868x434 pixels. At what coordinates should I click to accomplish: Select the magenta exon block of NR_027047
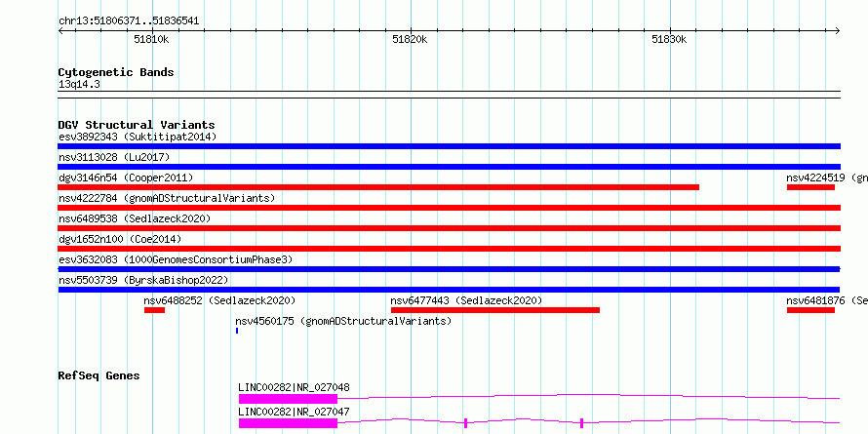[x=288, y=423]
